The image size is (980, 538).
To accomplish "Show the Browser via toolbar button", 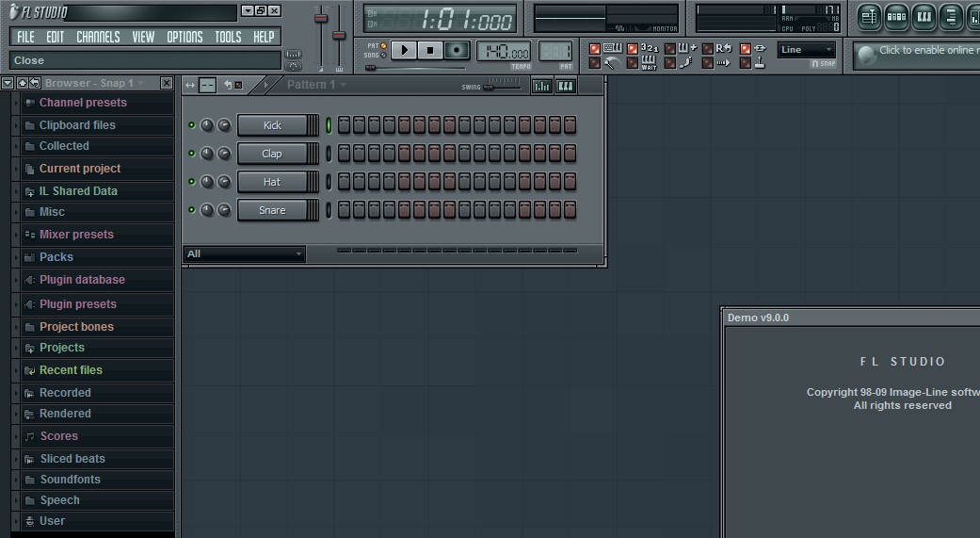I will (951, 18).
